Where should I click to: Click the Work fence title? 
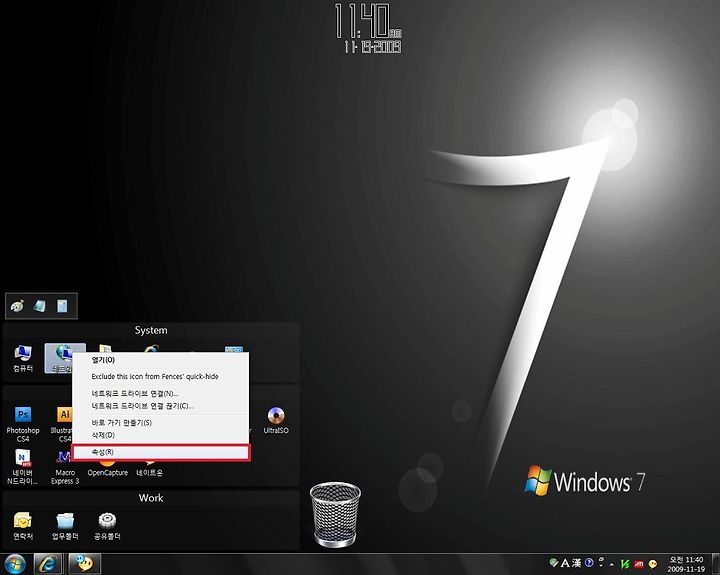tap(151, 498)
